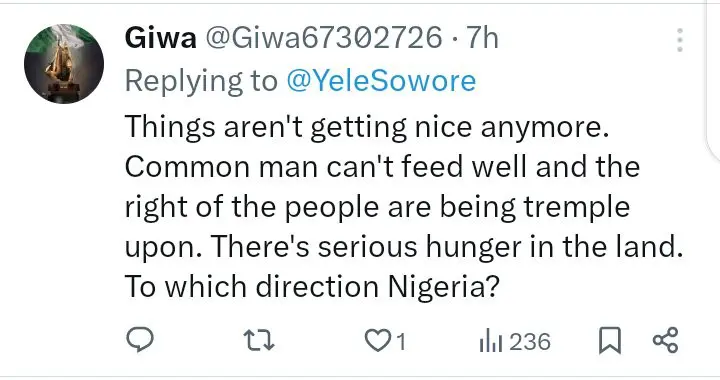Viewport: 720px width, 380px height.
Task: Open Giwa's profile picture
Action: pyautogui.click(x=64, y=64)
